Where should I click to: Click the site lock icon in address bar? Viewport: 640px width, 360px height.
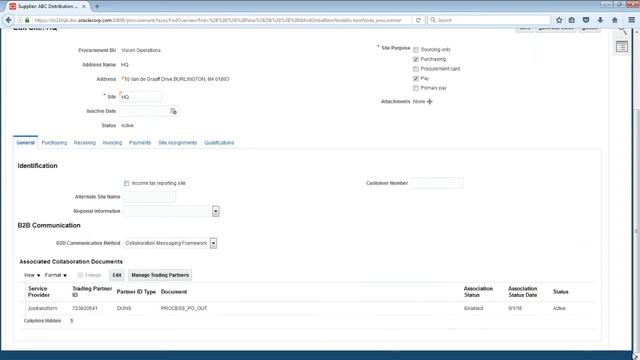tap(27, 20)
